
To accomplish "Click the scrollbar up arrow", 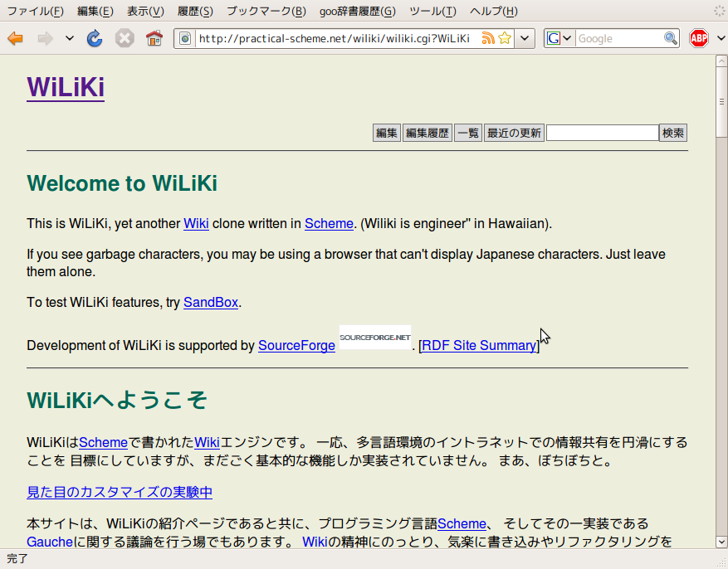I will coord(721,61).
